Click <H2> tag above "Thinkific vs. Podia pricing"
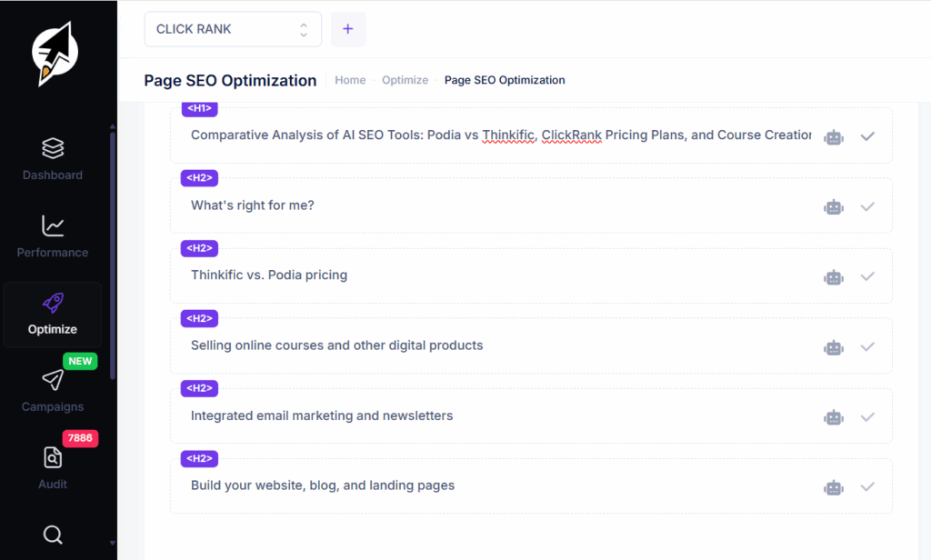 coord(199,248)
